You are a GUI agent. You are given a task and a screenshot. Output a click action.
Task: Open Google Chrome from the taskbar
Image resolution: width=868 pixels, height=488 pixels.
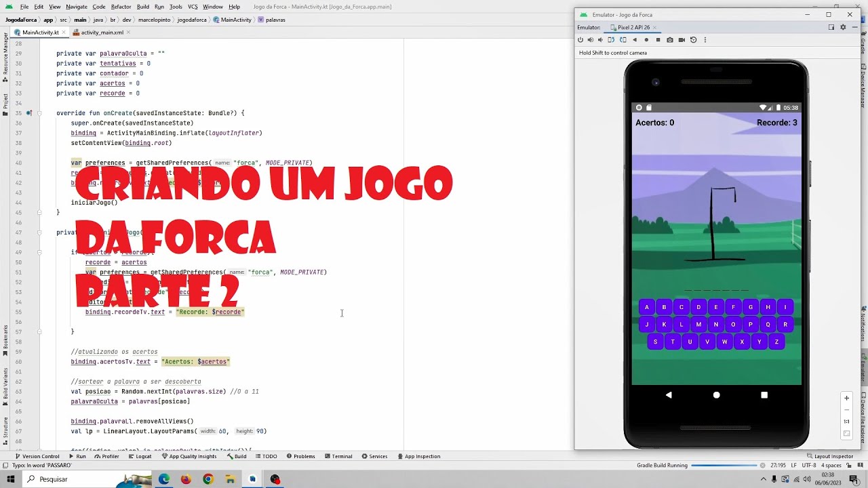(208, 479)
